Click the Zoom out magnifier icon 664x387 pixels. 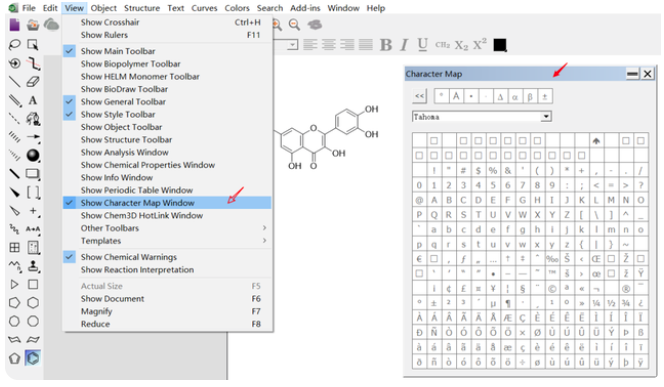pos(294,25)
